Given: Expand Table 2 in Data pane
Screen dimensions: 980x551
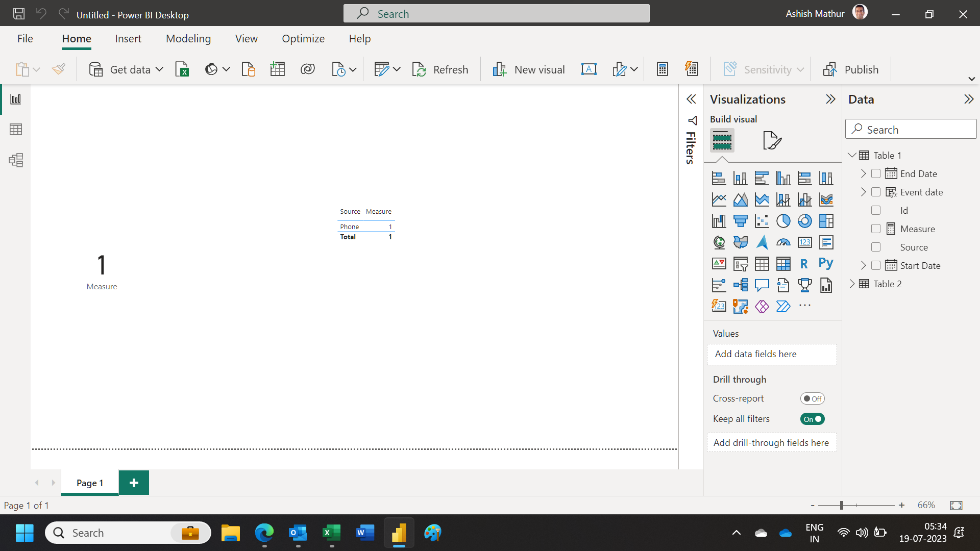Looking at the screenshot, I should pos(852,284).
